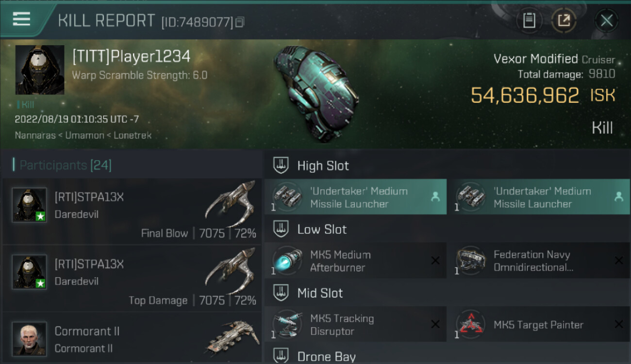Click the MK5 Medium Afterburner module icon
This screenshot has height=364, width=631.
click(x=287, y=261)
